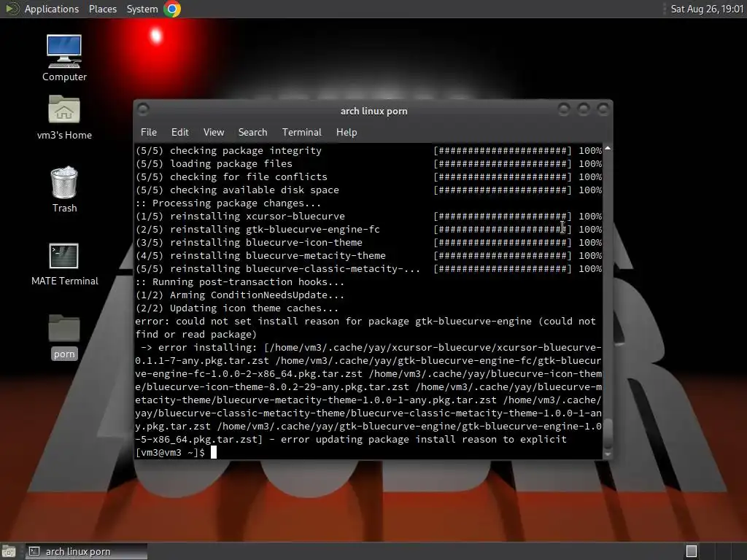Open the Applications menu

51,9
